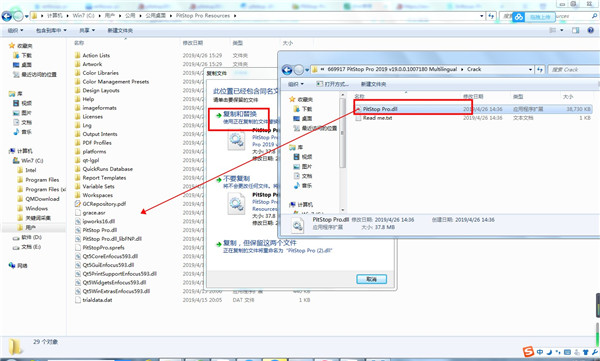This screenshot has height=361, width=600.
Task: Open Artwork folder
Action: click(x=92, y=64)
